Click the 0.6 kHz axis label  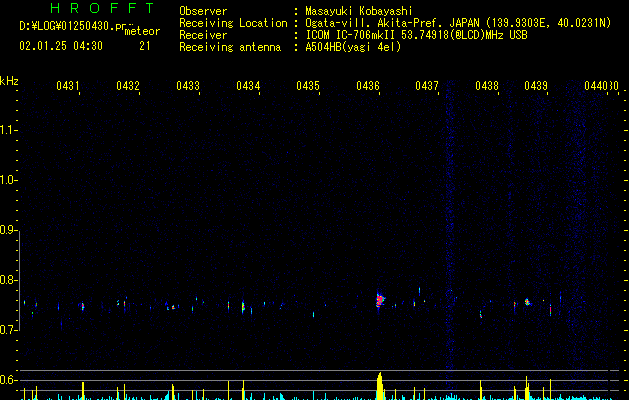tap(8, 380)
